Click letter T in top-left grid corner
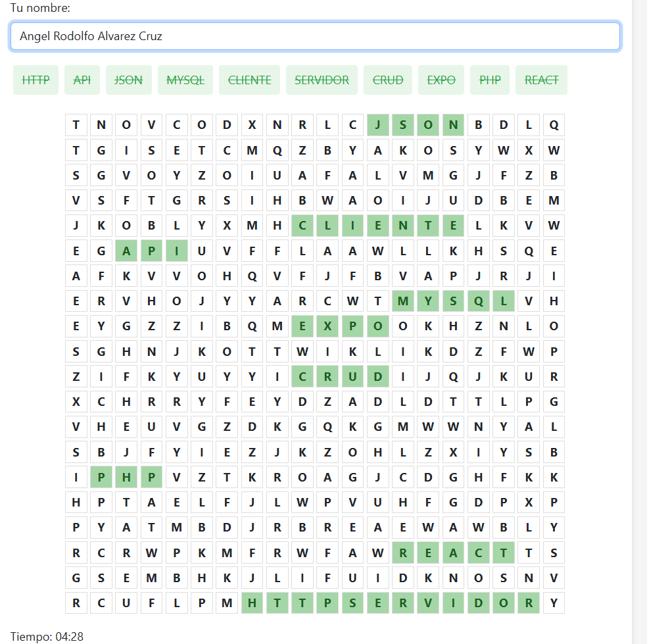The width and height of the screenshot is (647, 644). coord(76,125)
